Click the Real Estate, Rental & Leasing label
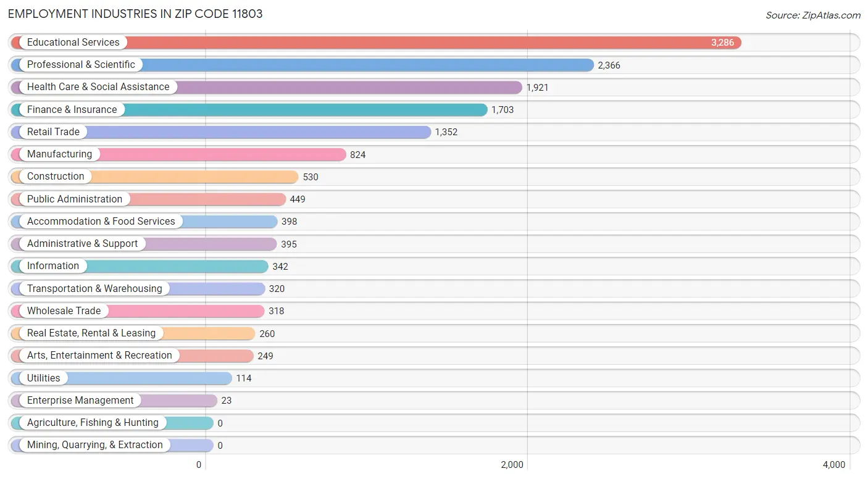This screenshot has width=868, height=479. pos(91,333)
